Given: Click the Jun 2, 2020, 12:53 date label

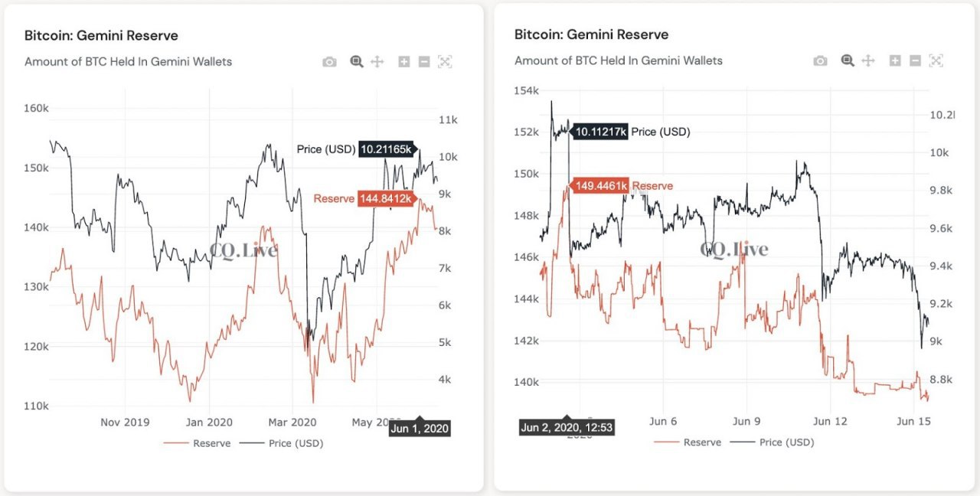Looking at the screenshot, I should pyautogui.click(x=566, y=428).
